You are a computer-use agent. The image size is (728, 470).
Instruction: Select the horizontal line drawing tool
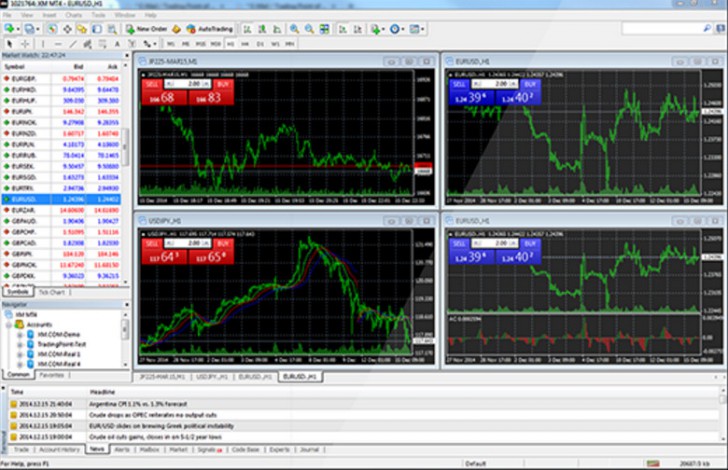[58, 44]
